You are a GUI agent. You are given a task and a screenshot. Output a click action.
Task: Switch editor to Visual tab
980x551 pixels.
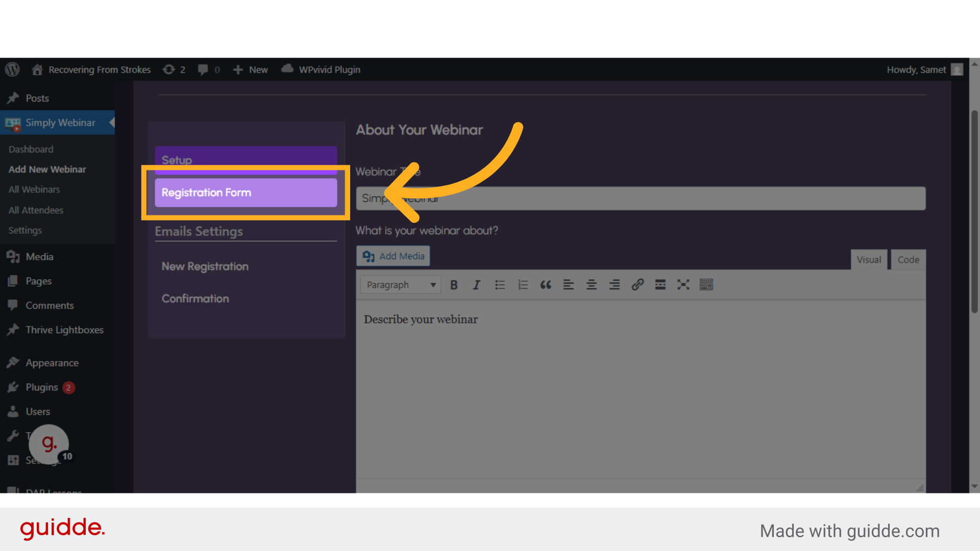869,260
